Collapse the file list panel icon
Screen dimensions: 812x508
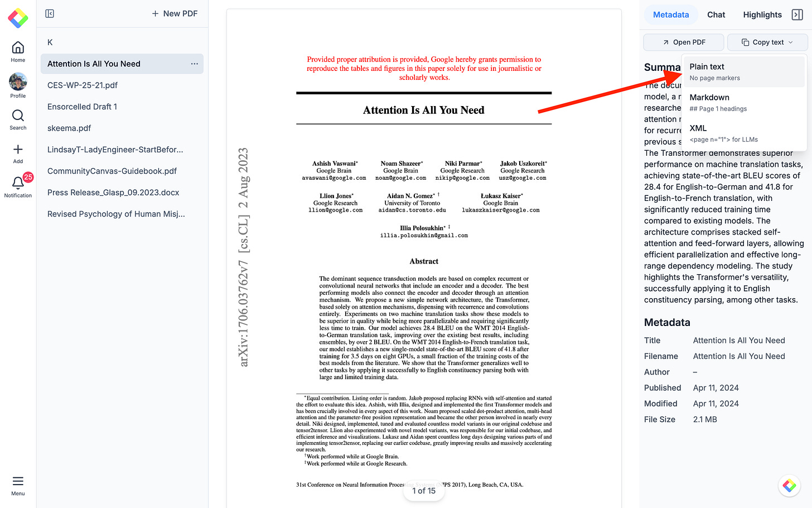[50, 13]
